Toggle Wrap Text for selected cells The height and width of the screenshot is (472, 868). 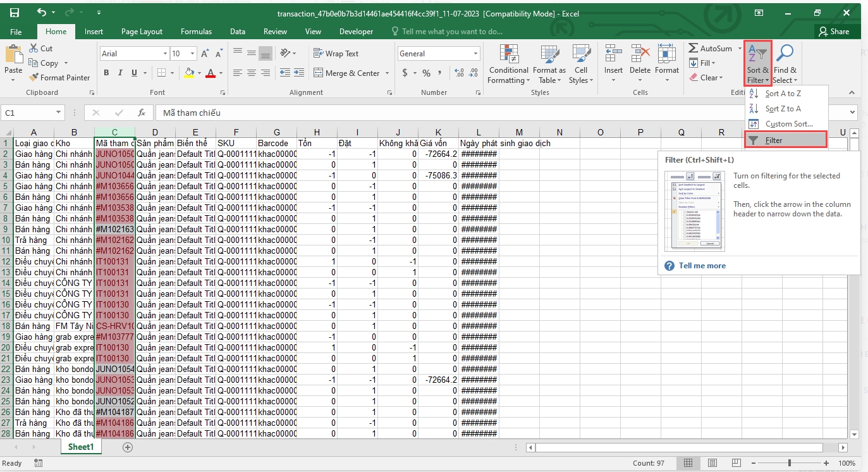[335, 54]
